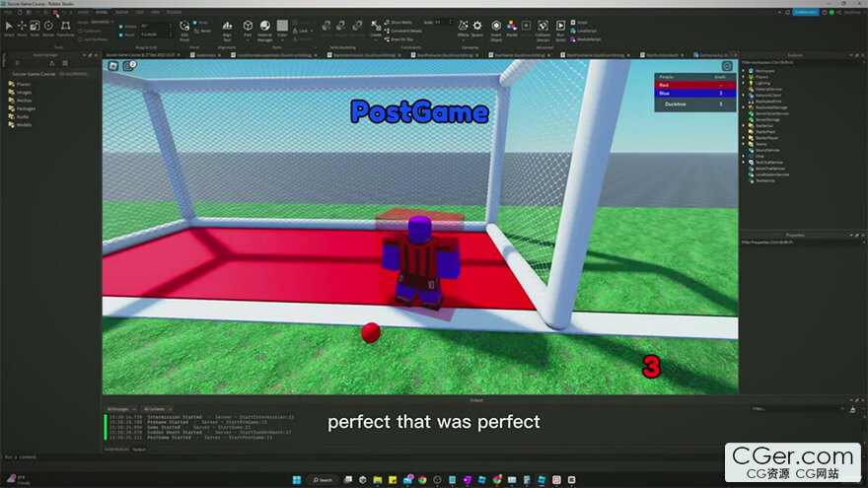Screen dimensions: 868x488
Task: Toggle Join Surfaces checkbox
Action: point(80,37)
